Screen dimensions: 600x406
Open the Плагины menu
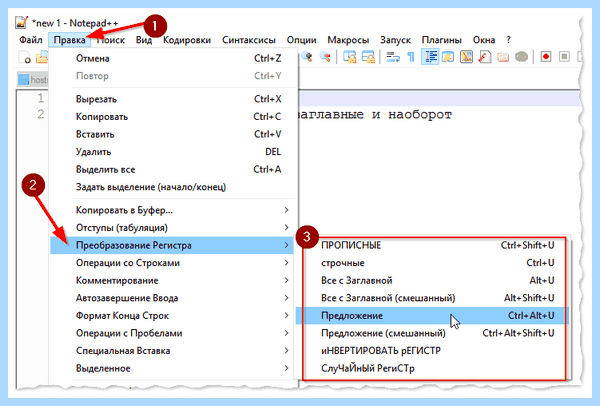[x=442, y=40]
